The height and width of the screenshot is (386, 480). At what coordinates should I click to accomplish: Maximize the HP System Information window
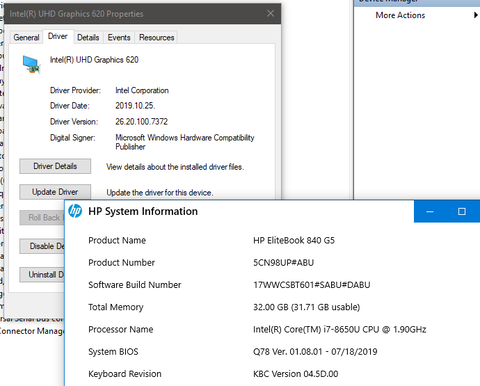coord(462,212)
